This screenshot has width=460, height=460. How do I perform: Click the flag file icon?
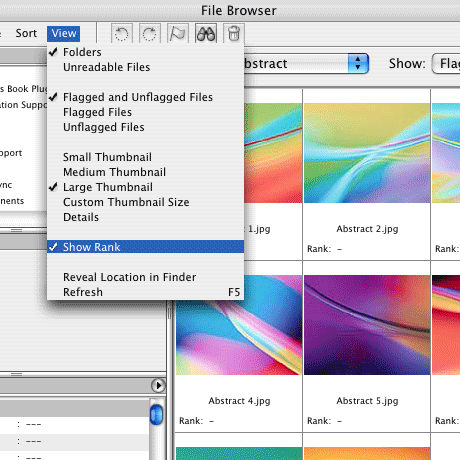click(x=178, y=33)
